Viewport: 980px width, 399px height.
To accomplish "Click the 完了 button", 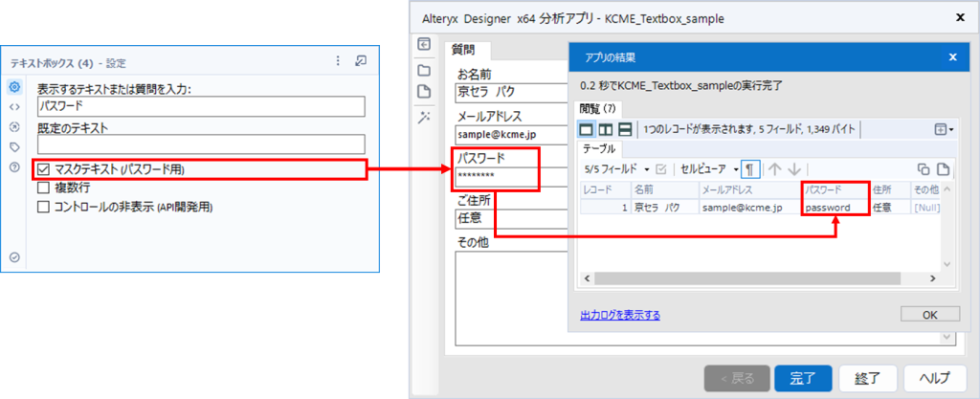I will 803,378.
